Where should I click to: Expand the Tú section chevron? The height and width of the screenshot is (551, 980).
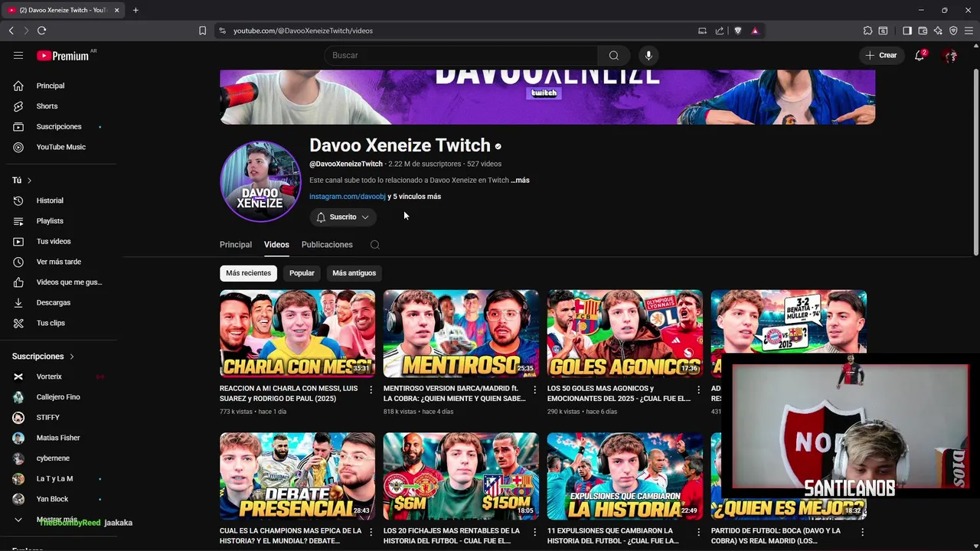pyautogui.click(x=29, y=181)
